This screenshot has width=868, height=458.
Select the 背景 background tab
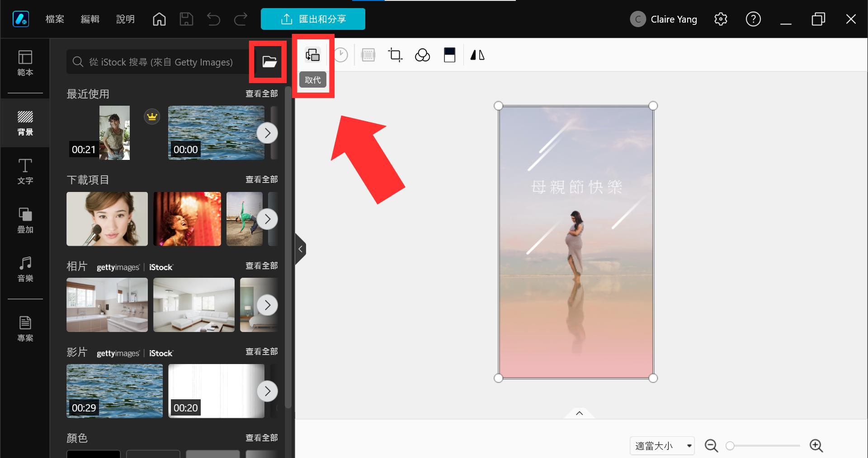[x=25, y=123]
